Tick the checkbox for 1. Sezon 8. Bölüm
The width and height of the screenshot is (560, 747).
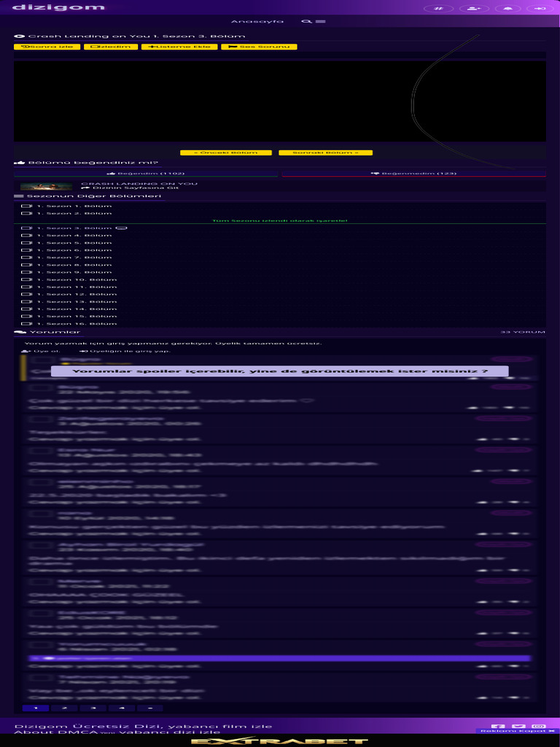(26, 265)
